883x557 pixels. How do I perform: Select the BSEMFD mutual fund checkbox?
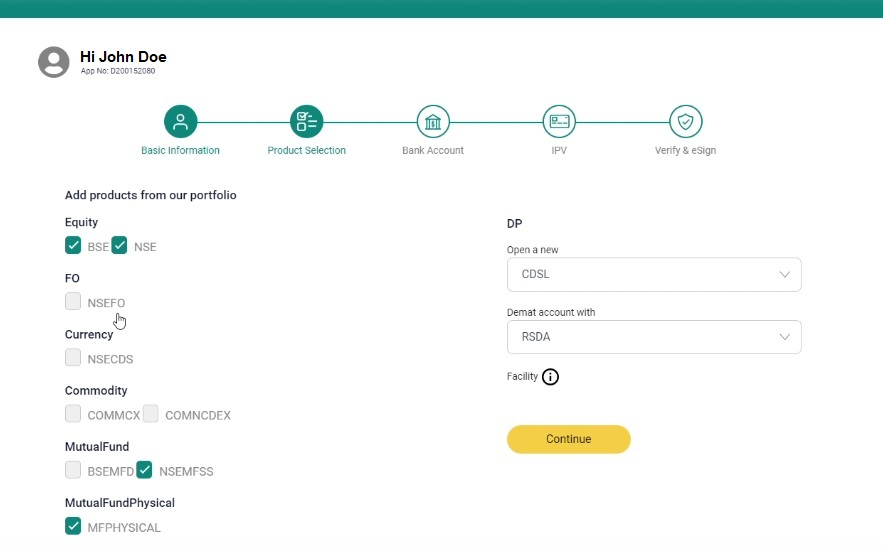pyautogui.click(x=73, y=470)
